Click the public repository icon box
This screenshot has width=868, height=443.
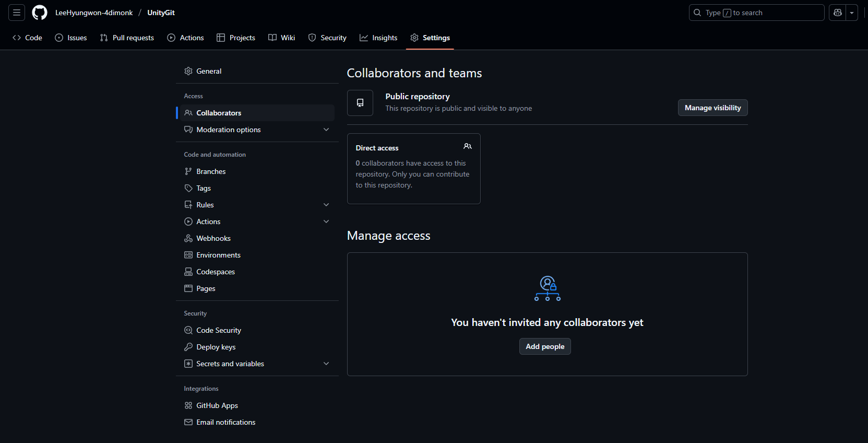(360, 103)
